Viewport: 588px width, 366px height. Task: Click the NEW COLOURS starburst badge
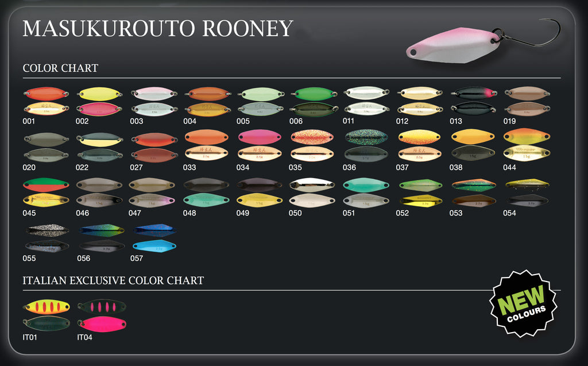pos(523,303)
